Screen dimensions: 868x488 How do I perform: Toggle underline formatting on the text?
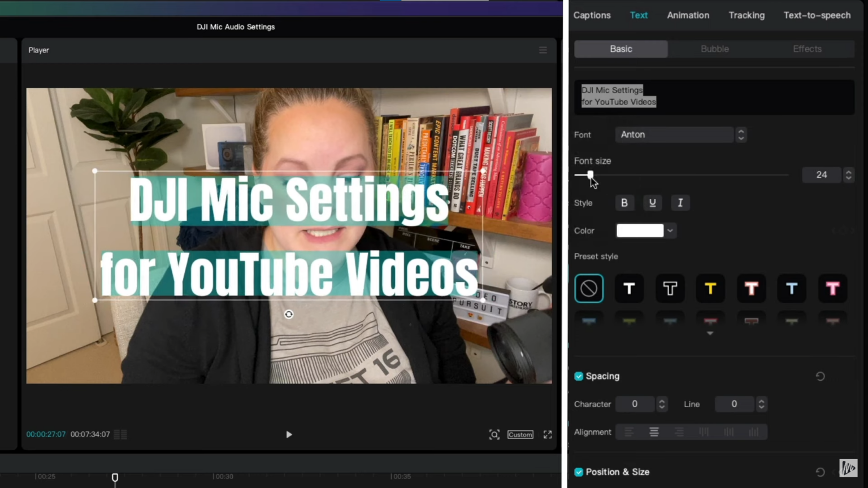pyautogui.click(x=652, y=203)
